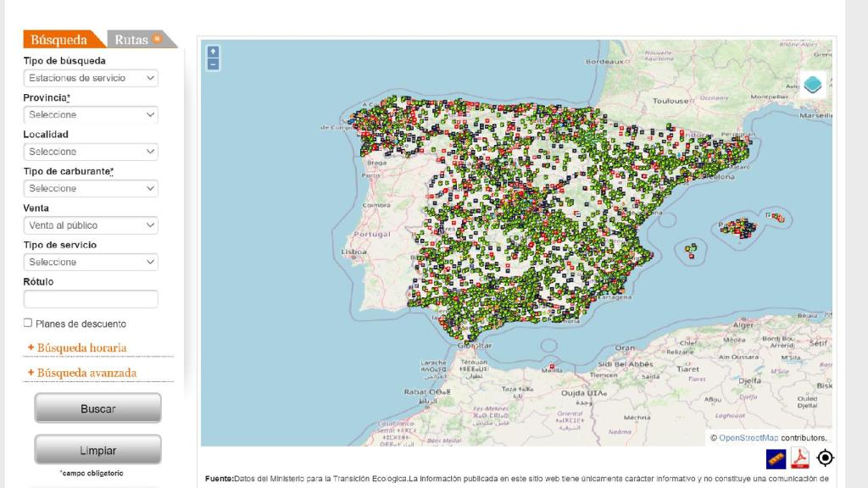Open the Provincia dropdown
Image resolution: width=868 pixels, height=488 pixels.
(91, 114)
